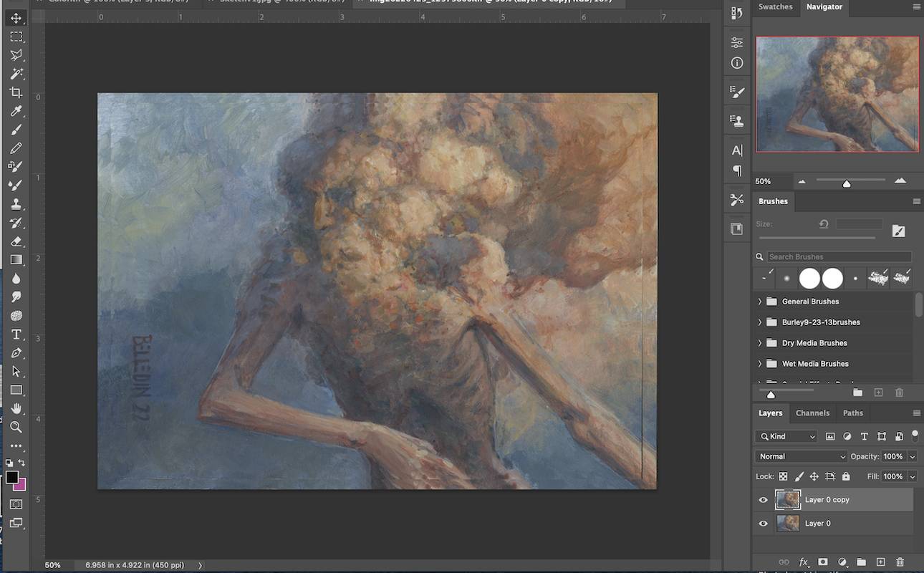Image resolution: width=924 pixels, height=573 pixels.
Task: Change screen mode
Action: 16,523
